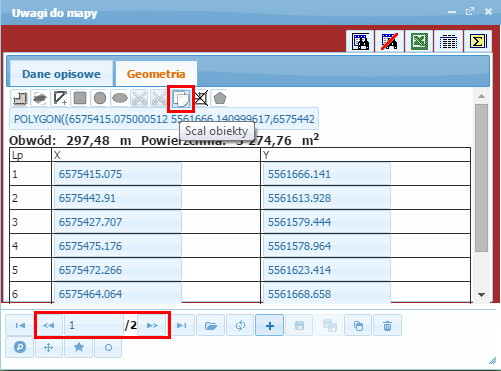Viewport: 501px width, 371px height.
Task: Click the crossed-out binoculars clear search icon
Action: 389,41
